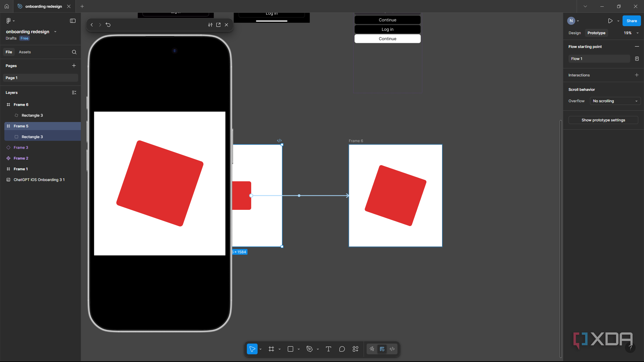Edit Flow 1 description icon
Screen dimensions: 644x362
click(x=637, y=59)
